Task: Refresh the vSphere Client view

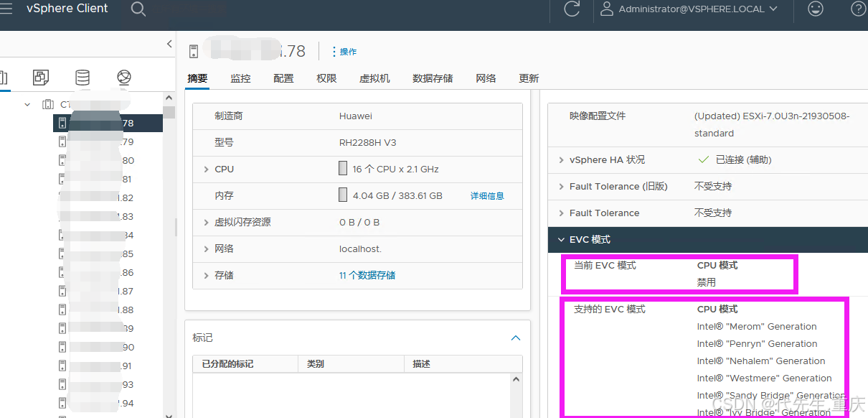Action: (572, 9)
